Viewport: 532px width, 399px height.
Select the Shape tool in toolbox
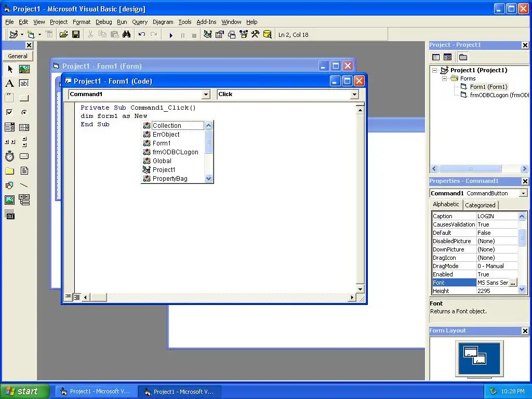10,185
